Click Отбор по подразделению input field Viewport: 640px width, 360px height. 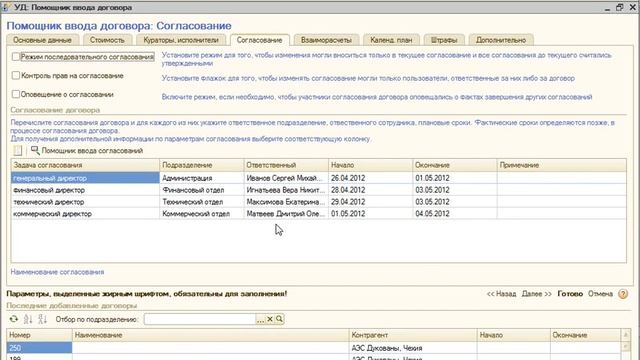click(x=200, y=319)
